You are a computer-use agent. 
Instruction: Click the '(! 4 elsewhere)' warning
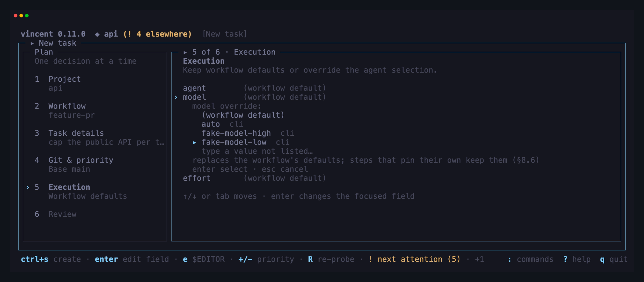(158, 34)
